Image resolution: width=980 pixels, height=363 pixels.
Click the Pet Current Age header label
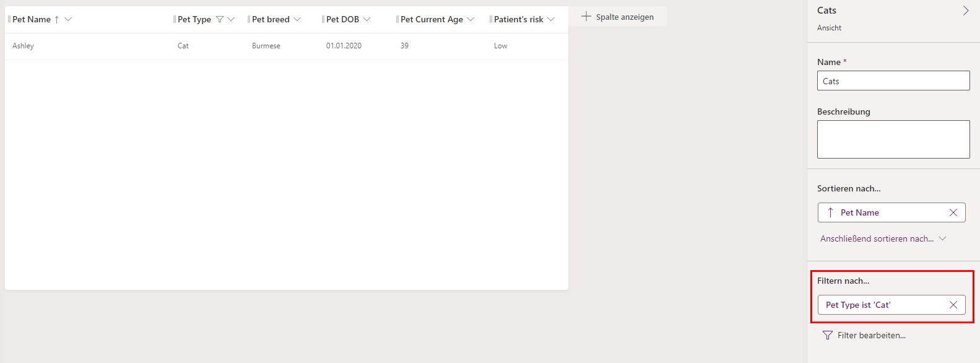click(431, 19)
